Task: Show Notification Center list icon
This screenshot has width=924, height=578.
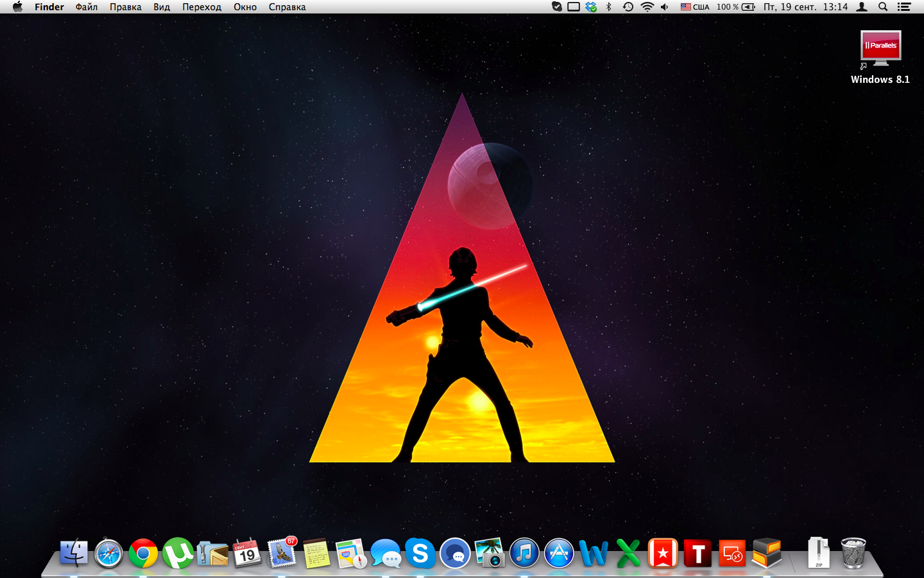Action: point(904,7)
